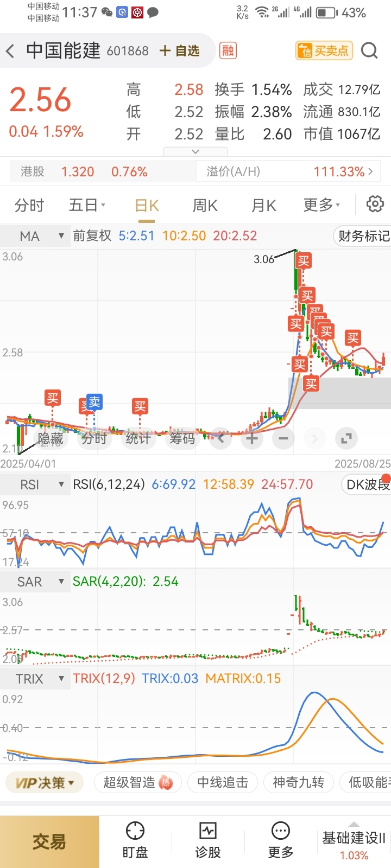The image size is (391, 868).
Task: Tap the 分时 overlay chart button
Action: 94,438
